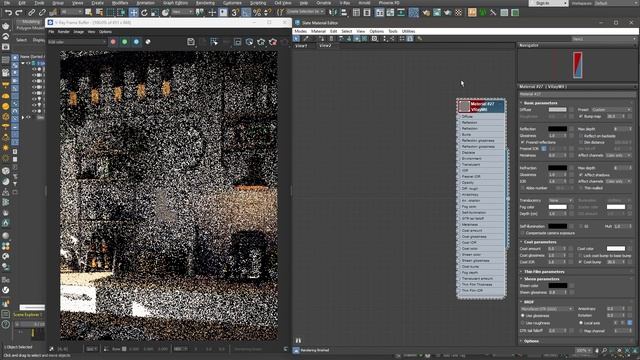Toggle the Affect shadows checkbox
The height and width of the screenshot is (360, 640).
tap(581, 175)
